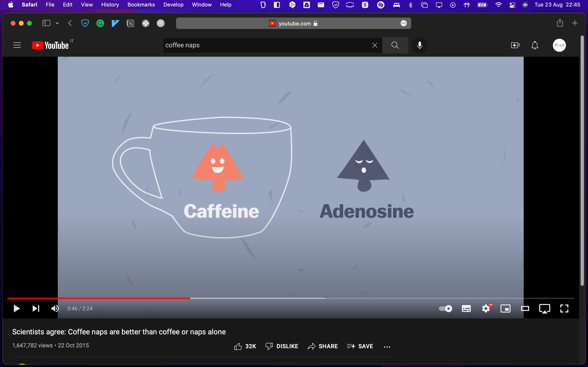Open video settings gear

point(486,308)
